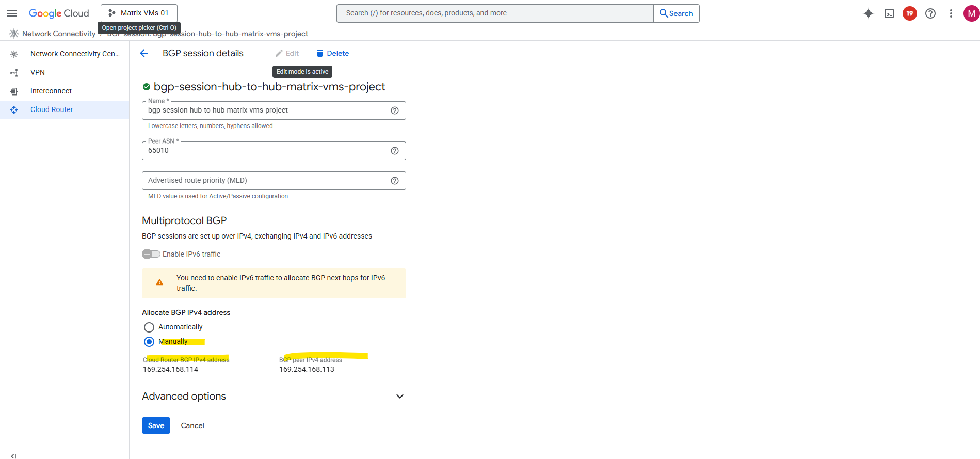Click the Network Connectivity product icon in breadcrumb
Image resolution: width=980 pixels, height=459 pixels.
[x=14, y=34]
